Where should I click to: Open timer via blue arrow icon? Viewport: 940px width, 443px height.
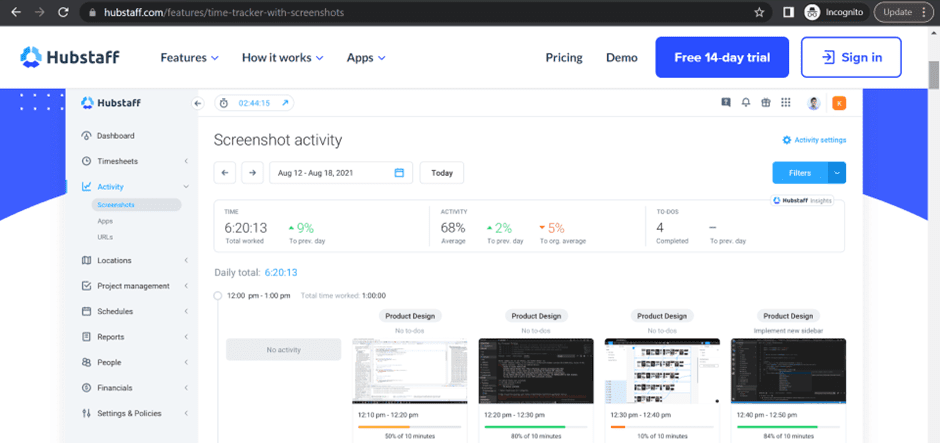point(285,103)
